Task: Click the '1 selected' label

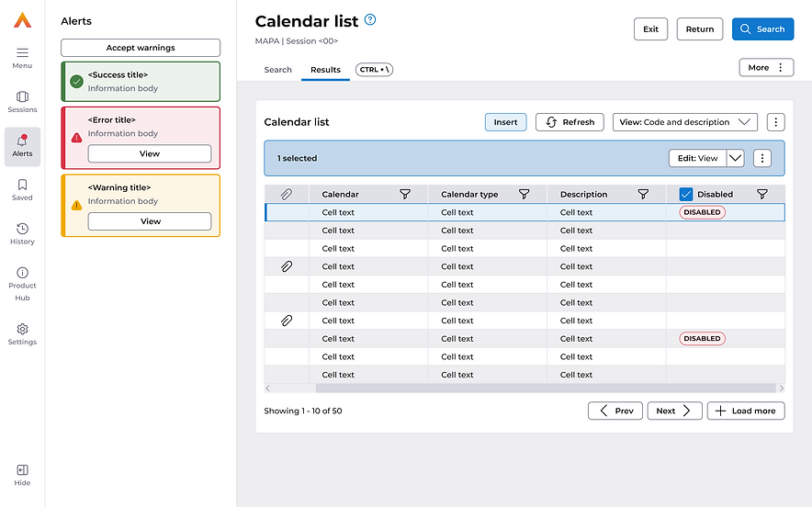Action: coord(297,159)
